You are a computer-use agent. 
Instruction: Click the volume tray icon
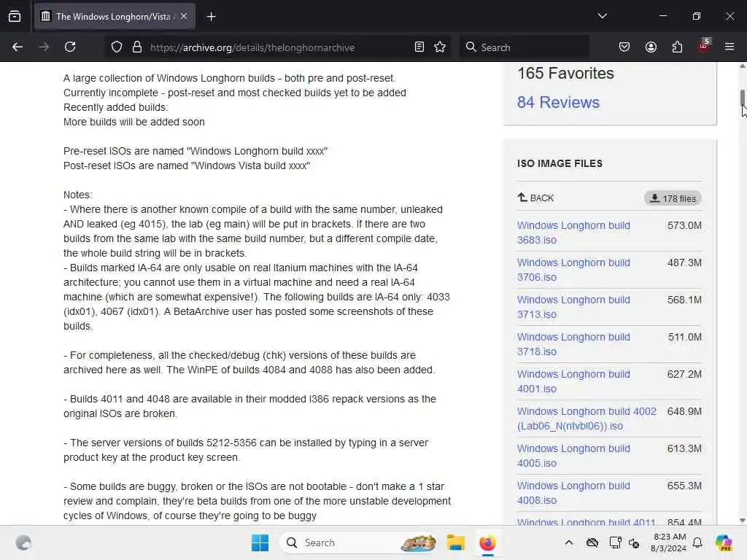tap(634, 542)
